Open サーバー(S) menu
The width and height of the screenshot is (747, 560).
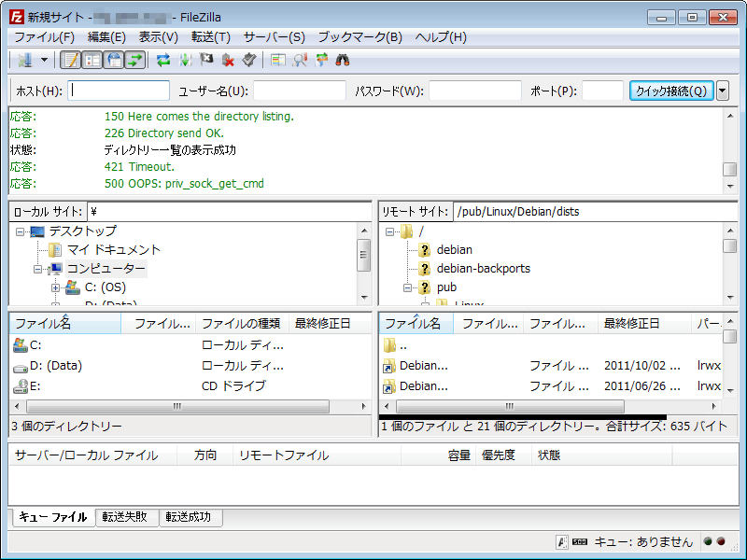click(274, 37)
